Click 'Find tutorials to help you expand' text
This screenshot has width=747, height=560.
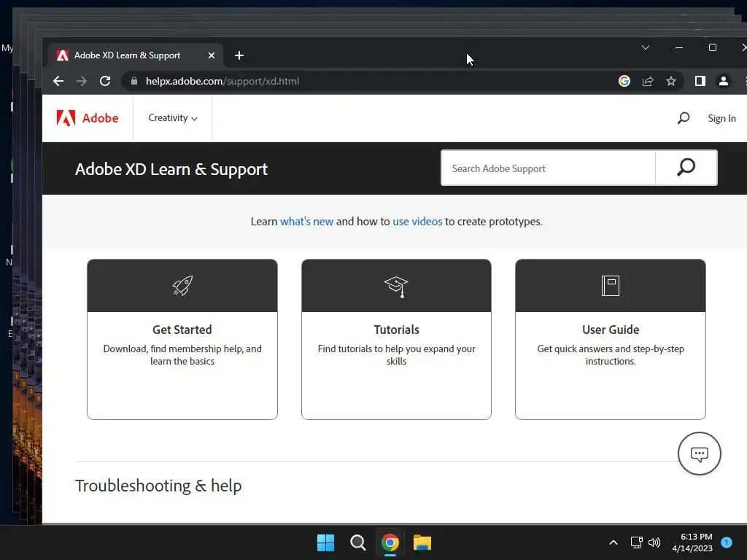pos(396,355)
